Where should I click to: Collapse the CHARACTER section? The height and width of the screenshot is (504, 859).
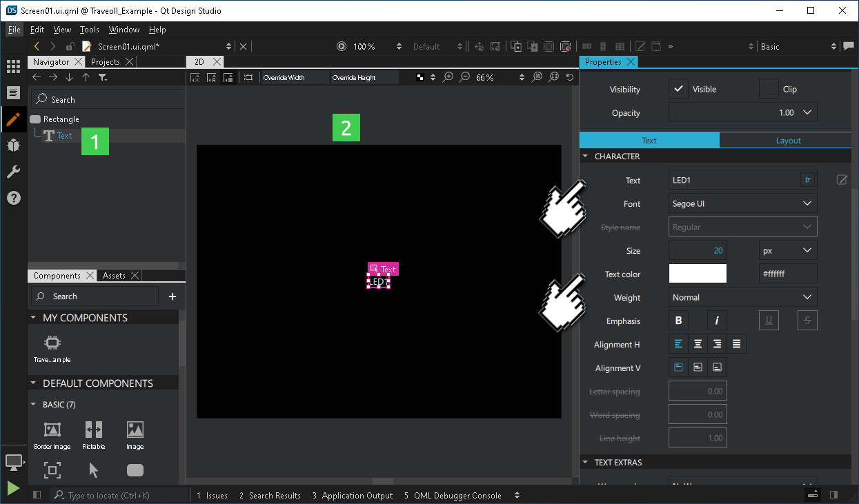pos(586,156)
